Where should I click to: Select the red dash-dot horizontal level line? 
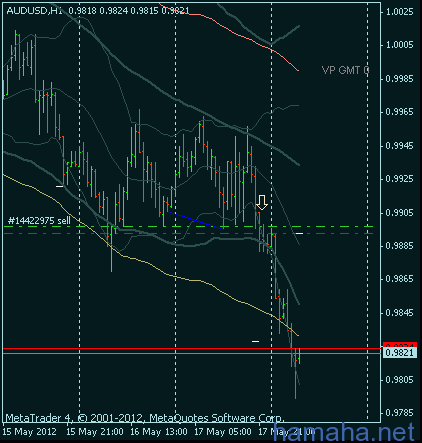188,233
